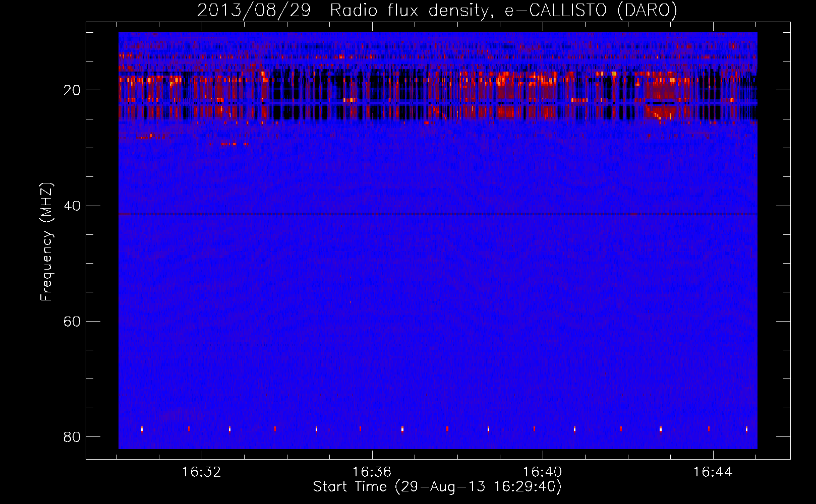Click the "Start Time (29-Aug-13 16:29:40)" axis label
This screenshot has height=504, width=816.
437,487
